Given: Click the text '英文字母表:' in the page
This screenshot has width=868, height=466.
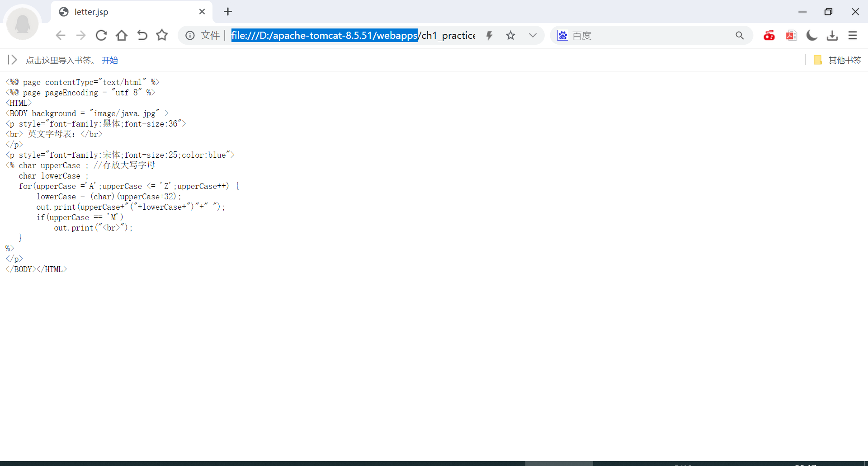Looking at the screenshot, I should coord(52,134).
